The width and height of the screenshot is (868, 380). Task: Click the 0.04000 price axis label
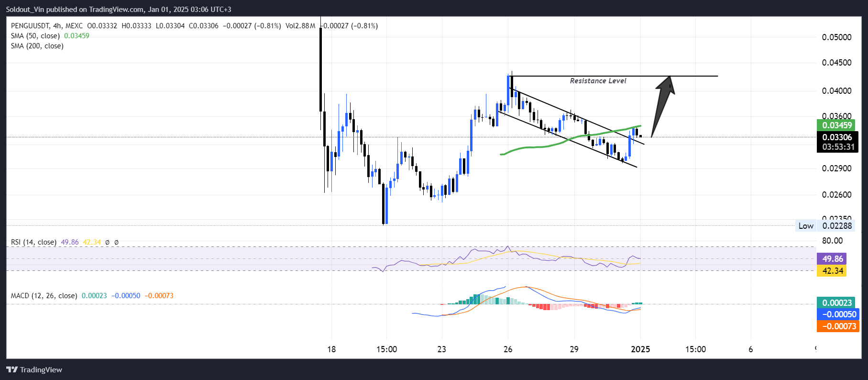coord(836,91)
